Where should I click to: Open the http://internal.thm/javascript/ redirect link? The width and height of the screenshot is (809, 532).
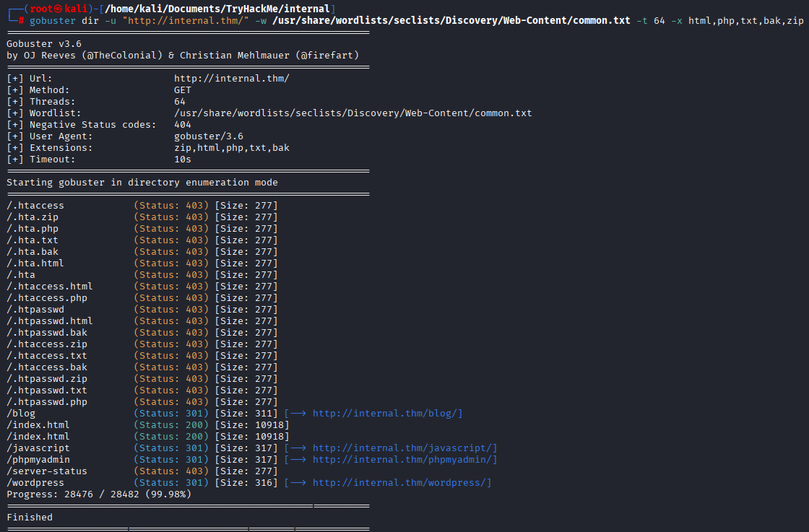pyautogui.click(x=402, y=448)
